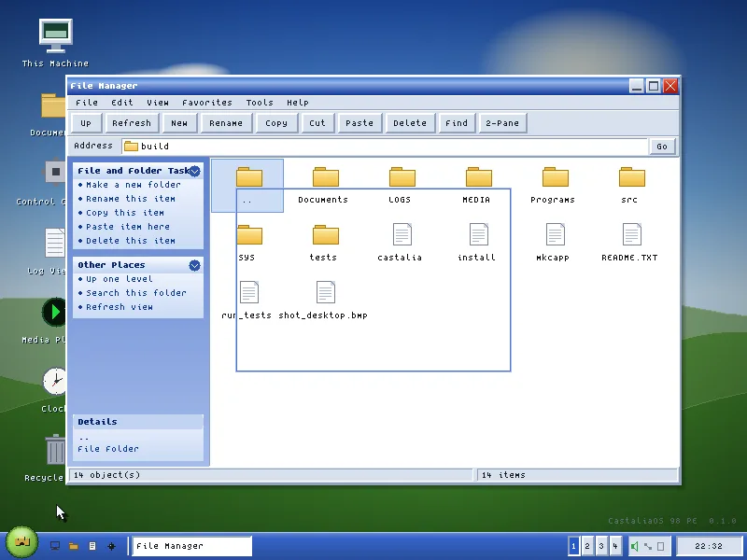The width and height of the screenshot is (747, 560).
Task: Click the Paste toolbar button
Action: [x=359, y=123]
